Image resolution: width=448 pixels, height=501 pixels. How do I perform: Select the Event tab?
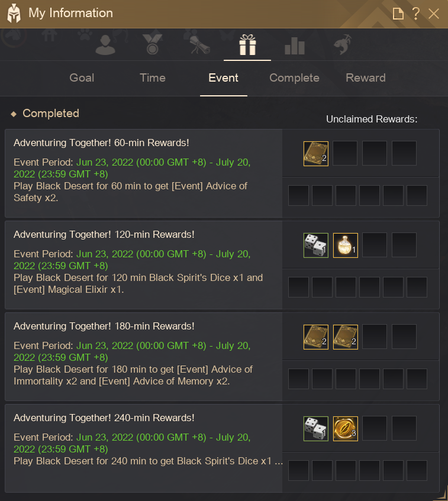pyautogui.click(x=223, y=77)
